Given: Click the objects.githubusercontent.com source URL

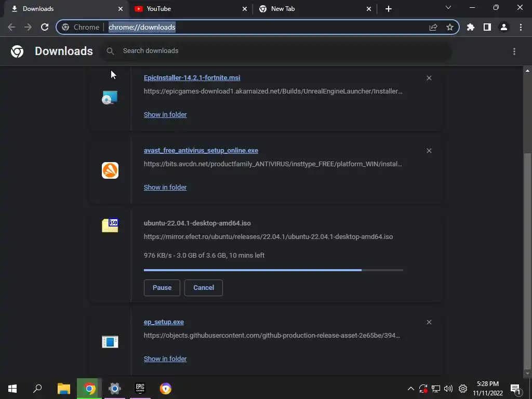Looking at the screenshot, I should [272, 336].
